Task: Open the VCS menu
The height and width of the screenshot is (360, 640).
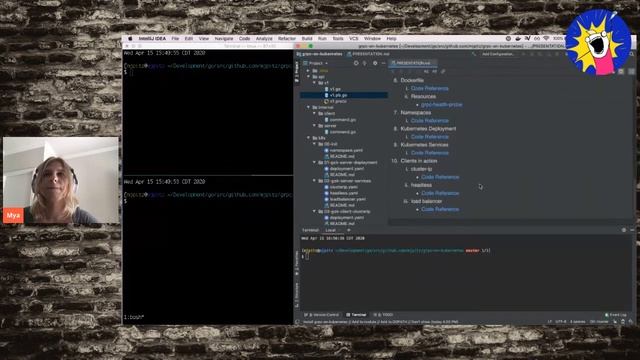Action: point(353,38)
